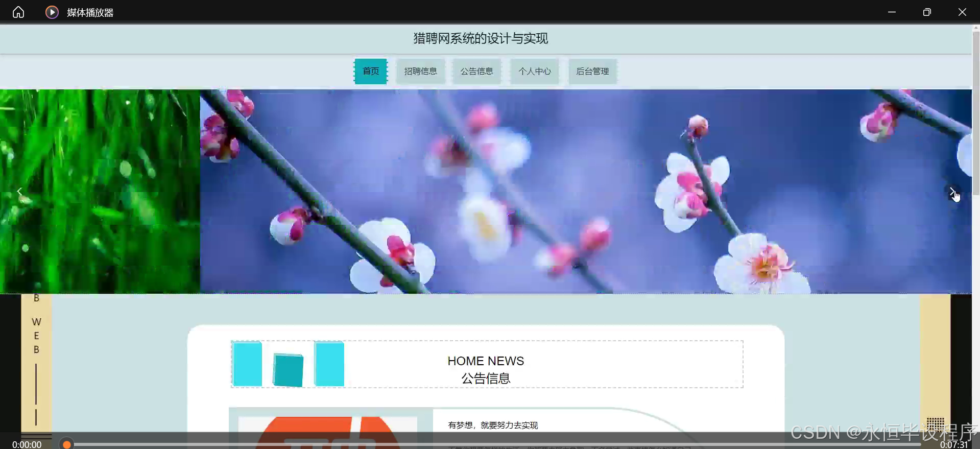Minimize the media player window
Viewport: 980px width, 449px height.
coord(892,12)
